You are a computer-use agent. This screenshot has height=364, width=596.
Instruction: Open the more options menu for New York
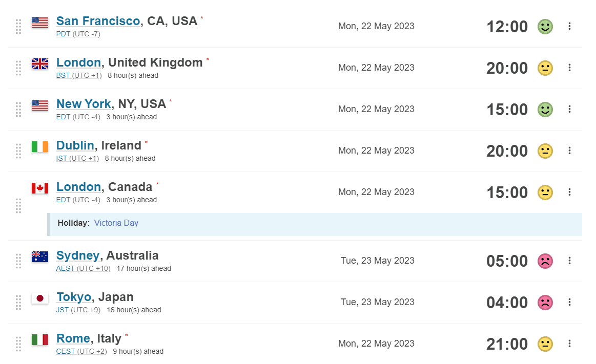(x=569, y=109)
